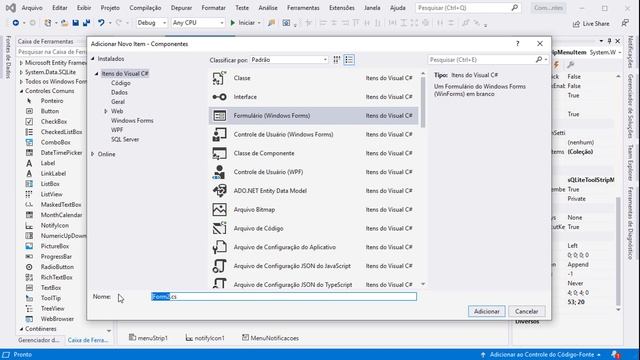Collapse the Controles Comuns toolbox group
This screenshot has width=640, height=360.
(x=21, y=91)
